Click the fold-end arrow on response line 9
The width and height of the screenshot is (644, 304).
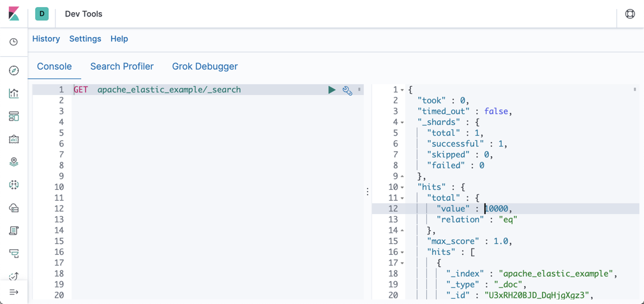[402, 177]
